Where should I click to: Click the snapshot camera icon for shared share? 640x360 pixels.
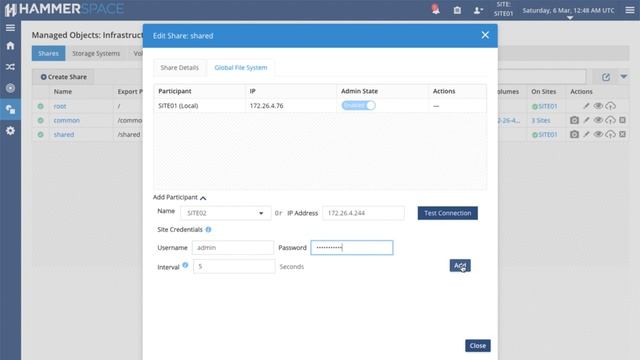[574, 134]
